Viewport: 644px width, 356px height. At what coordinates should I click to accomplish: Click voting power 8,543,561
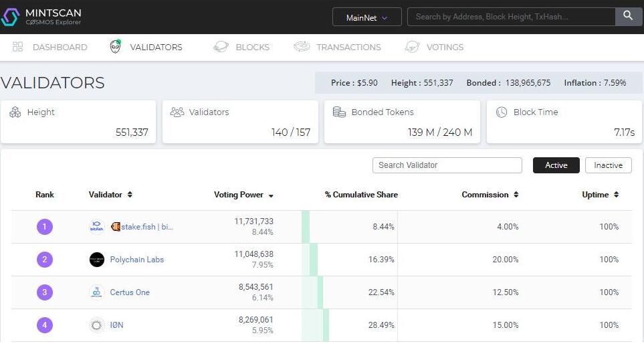click(x=256, y=287)
